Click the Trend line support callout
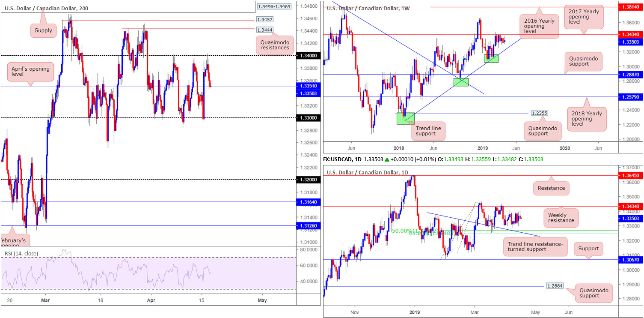This screenshot has width=644, height=318. coord(429,131)
